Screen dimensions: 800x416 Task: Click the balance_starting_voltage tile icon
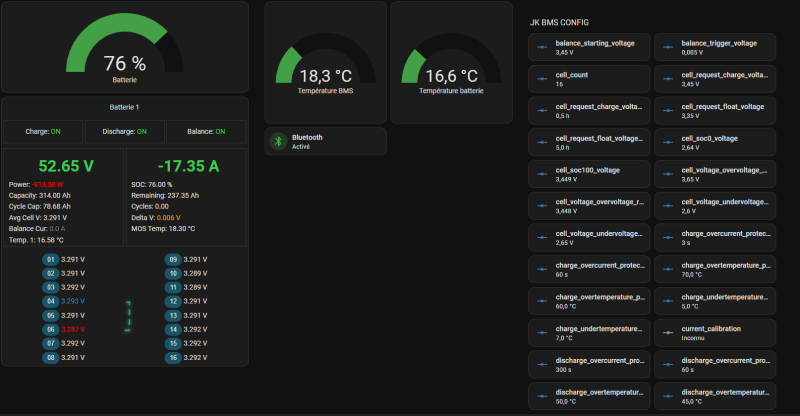click(542, 47)
